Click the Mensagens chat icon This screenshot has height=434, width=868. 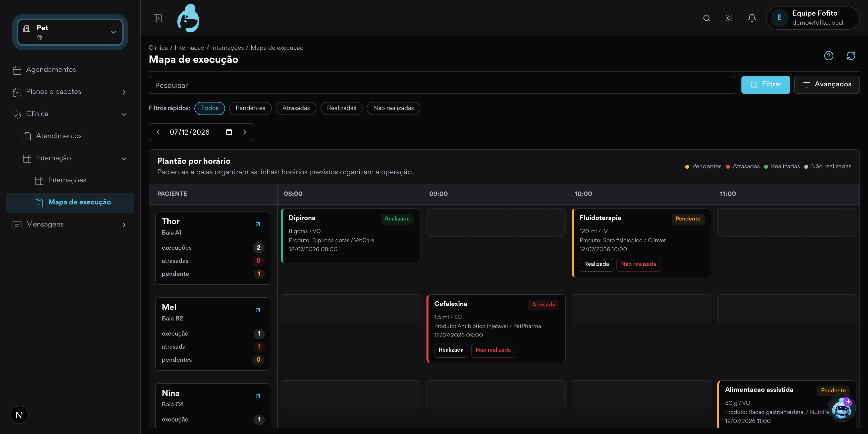17,225
